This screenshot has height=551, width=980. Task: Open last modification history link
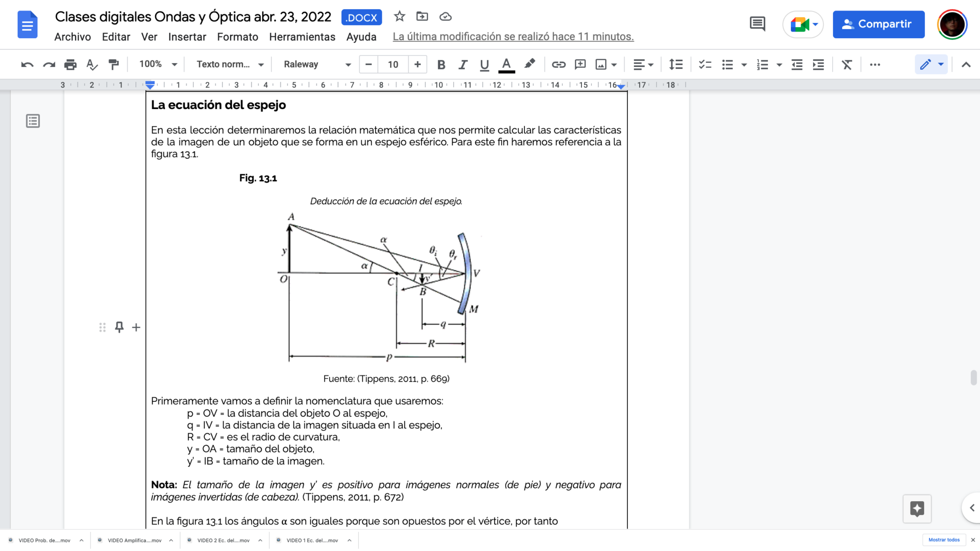tap(513, 37)
